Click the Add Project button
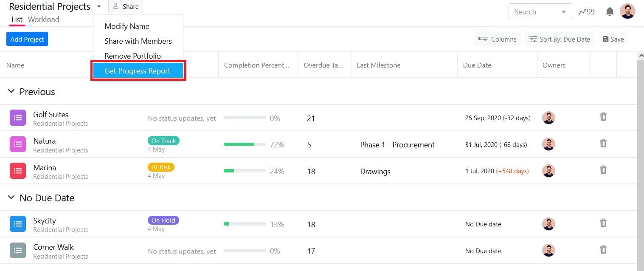 tap(27, 39)
